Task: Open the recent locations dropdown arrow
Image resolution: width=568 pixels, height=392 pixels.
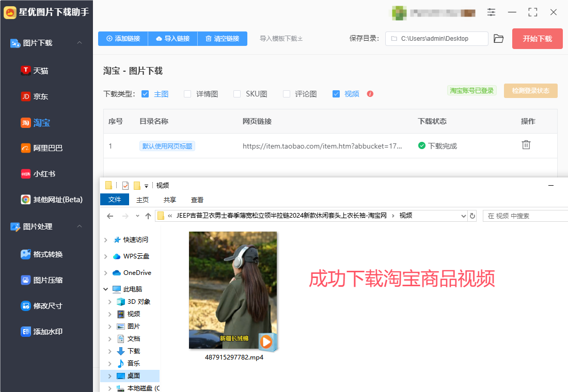Action: 137,216
